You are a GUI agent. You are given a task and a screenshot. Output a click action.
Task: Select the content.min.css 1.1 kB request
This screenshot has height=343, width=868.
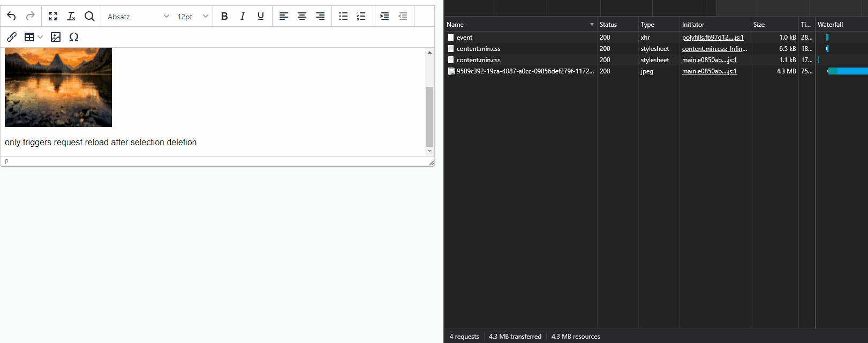656,60
